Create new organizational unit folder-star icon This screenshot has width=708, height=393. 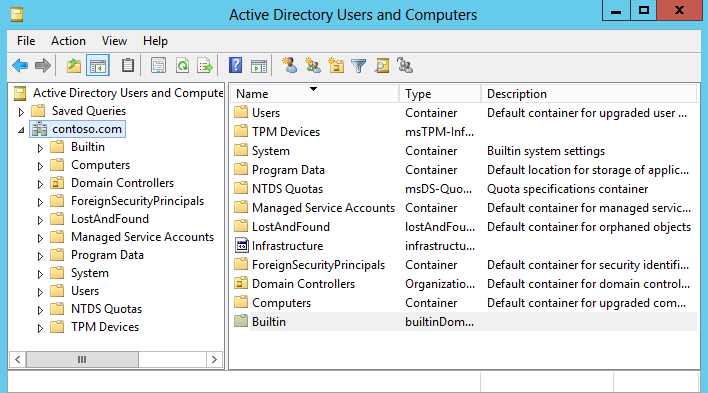pos(336,66)
